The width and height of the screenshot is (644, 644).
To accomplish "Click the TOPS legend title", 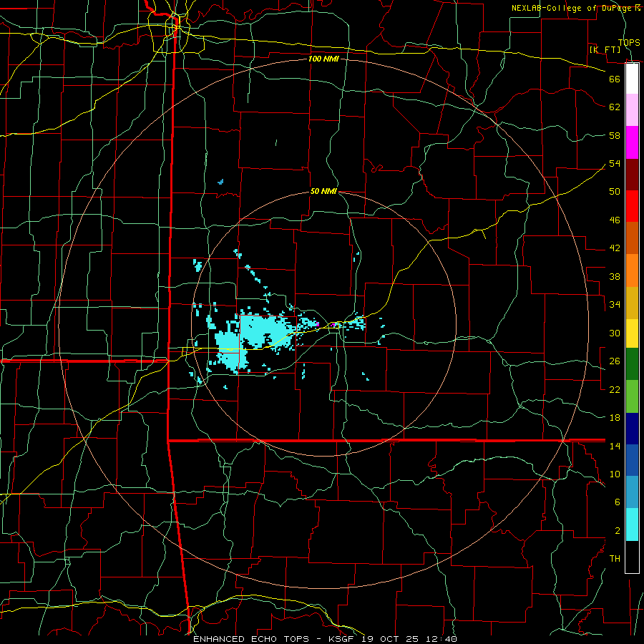I will click(629, 42).
